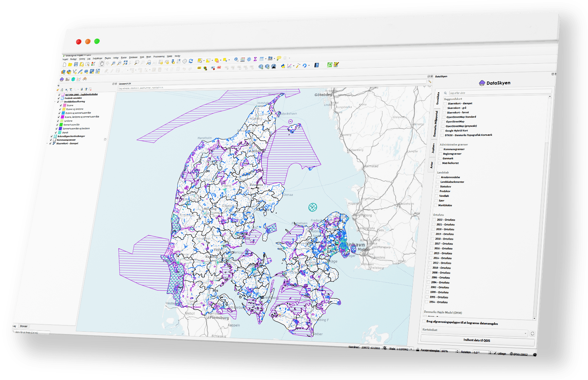Click the Save Project floppy disk icon

click(76, 64)
